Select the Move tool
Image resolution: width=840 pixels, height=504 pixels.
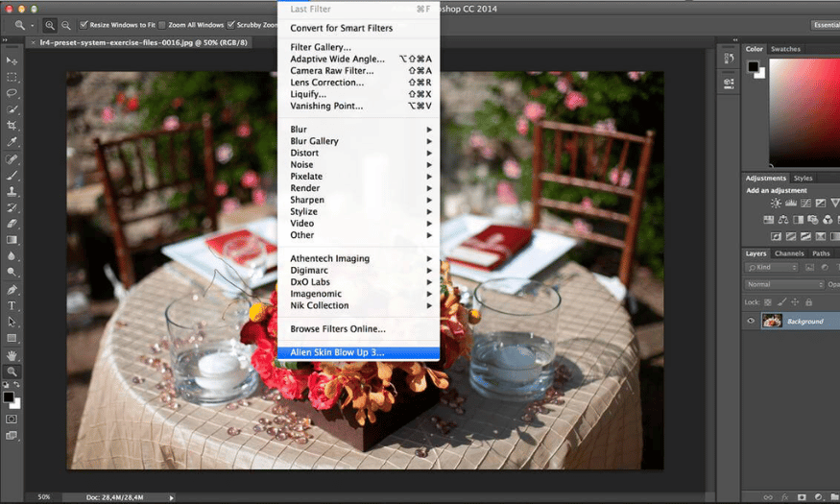[x=12, y=61]
